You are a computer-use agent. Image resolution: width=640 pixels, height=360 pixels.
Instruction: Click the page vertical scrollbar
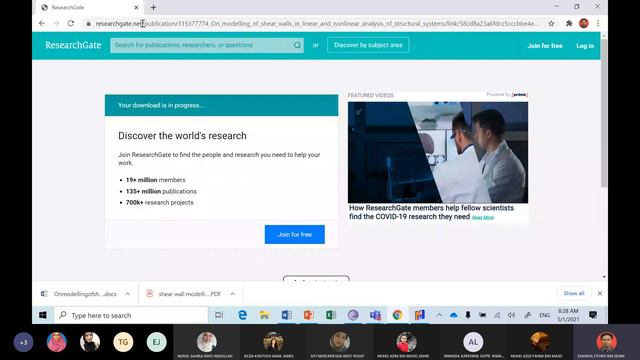(604, 113)
